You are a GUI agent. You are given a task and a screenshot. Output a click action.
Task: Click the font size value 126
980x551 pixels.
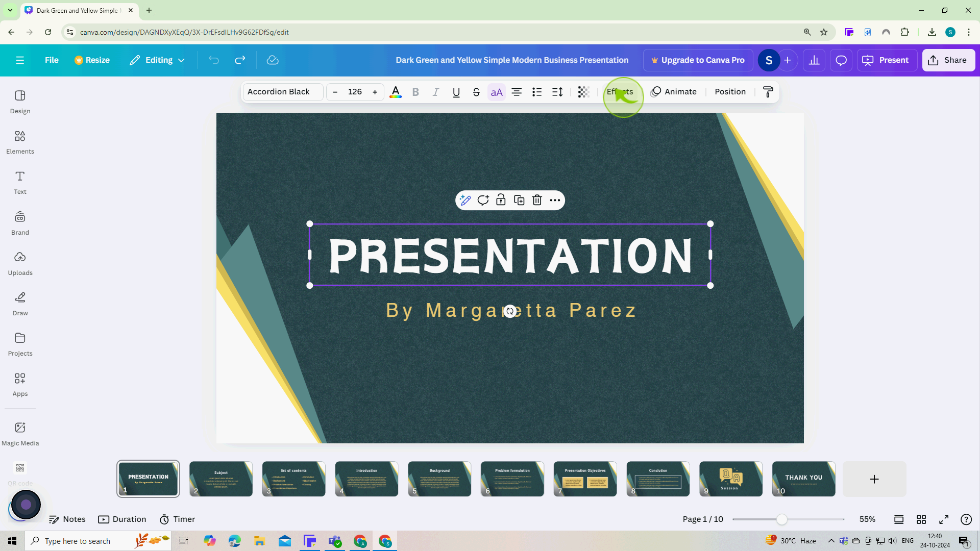pos(355,92)
